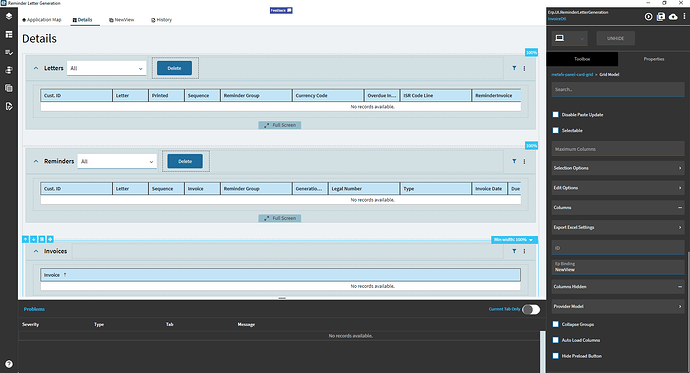Click the preview play icon at top right
The height and width of the screenshot is (373, 690).
pyautogui.click(x=648, y=17)
